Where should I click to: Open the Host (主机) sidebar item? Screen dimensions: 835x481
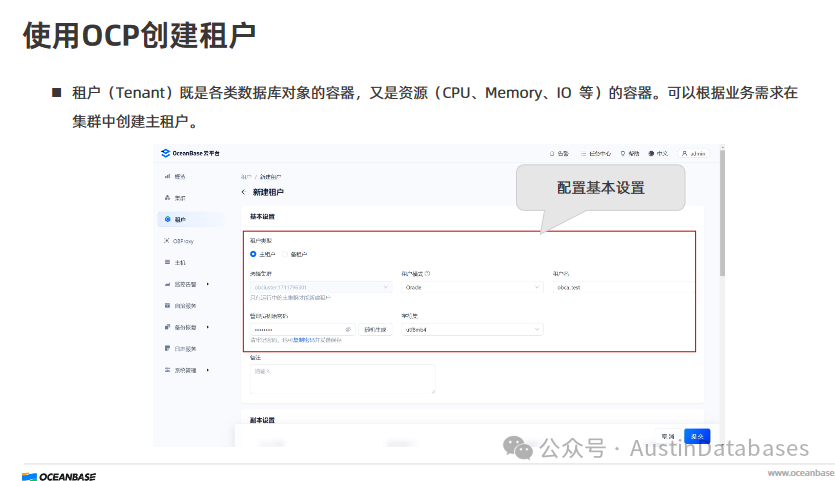point(176,263)
